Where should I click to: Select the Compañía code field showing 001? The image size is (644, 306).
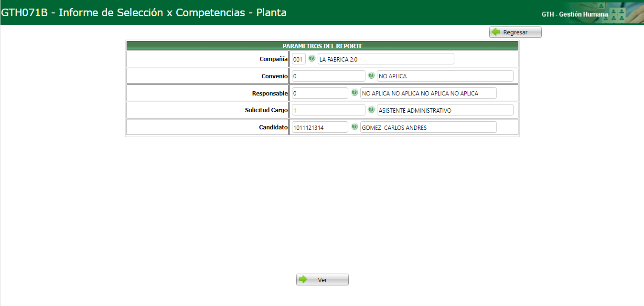298,58
